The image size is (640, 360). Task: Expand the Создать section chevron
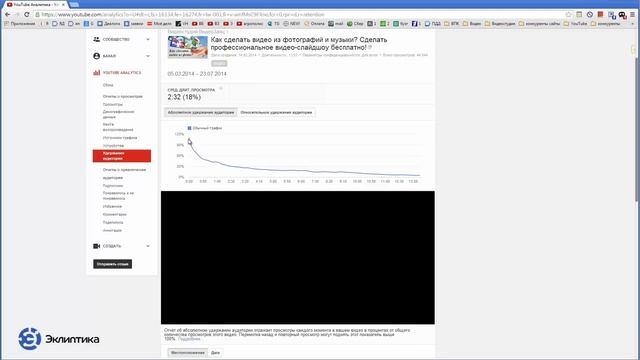click(x=148, y=246)
